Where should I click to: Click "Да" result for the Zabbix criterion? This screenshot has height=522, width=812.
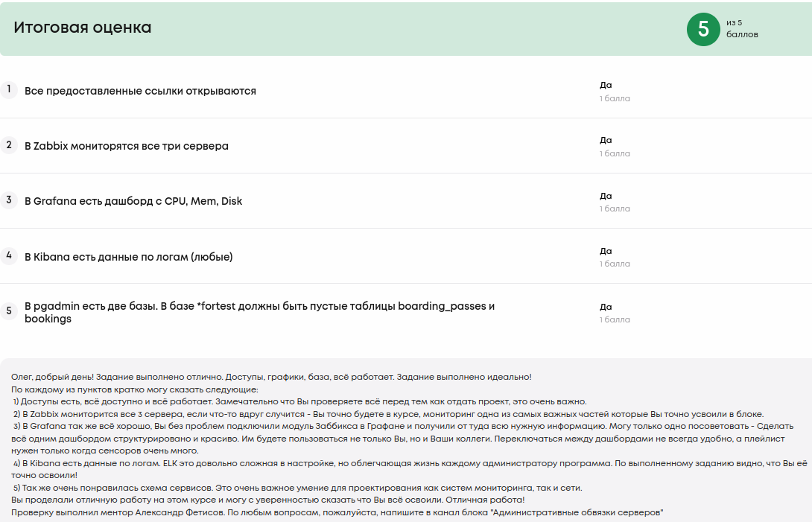[606, 140]
